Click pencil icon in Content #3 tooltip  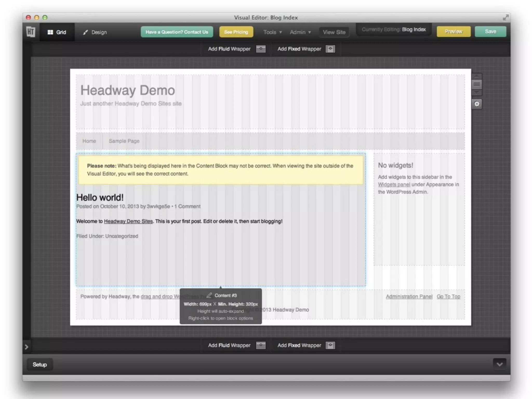pos(209,295)
